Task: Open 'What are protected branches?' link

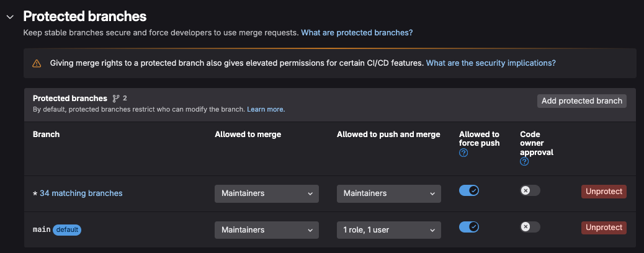Action: click(x=357, y=32)
